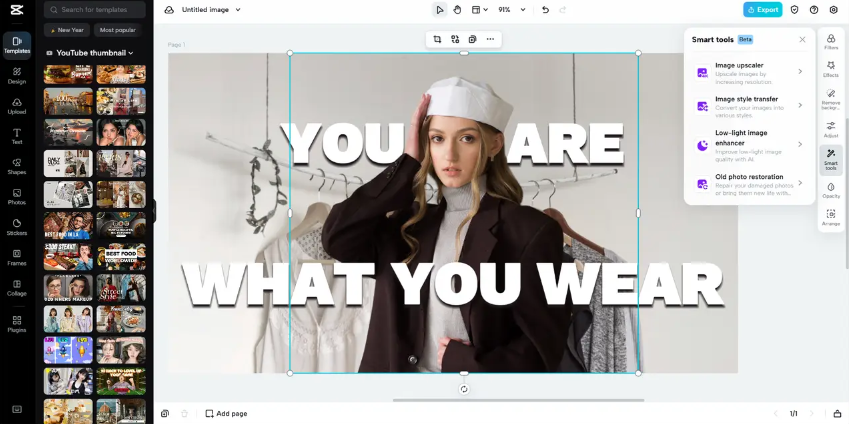This screenshot has width=849, height=424.
Task: Click the rotate handle below the image
Action: (x=464, y=389)
